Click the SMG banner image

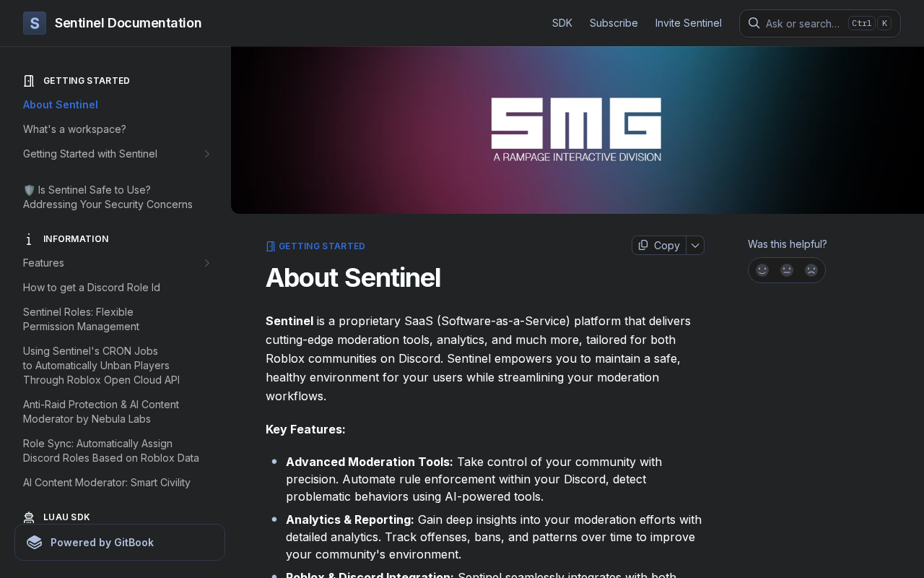(x=576, y=130)
